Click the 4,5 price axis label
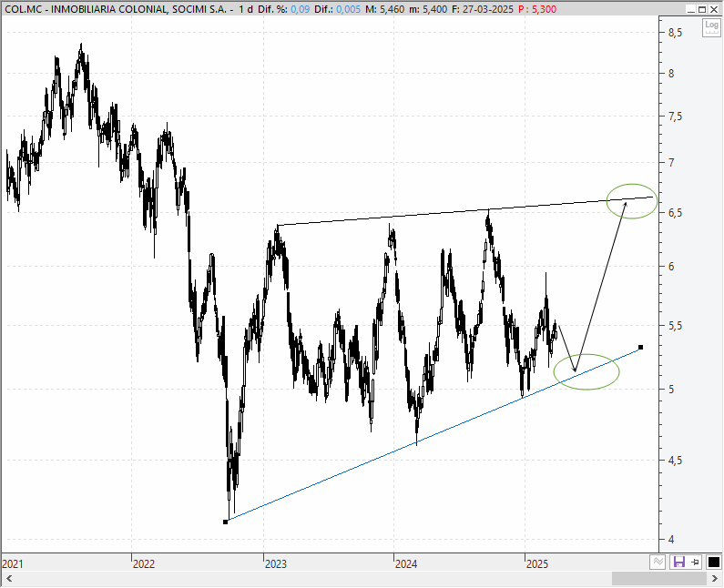 click(x=676, y=461)
